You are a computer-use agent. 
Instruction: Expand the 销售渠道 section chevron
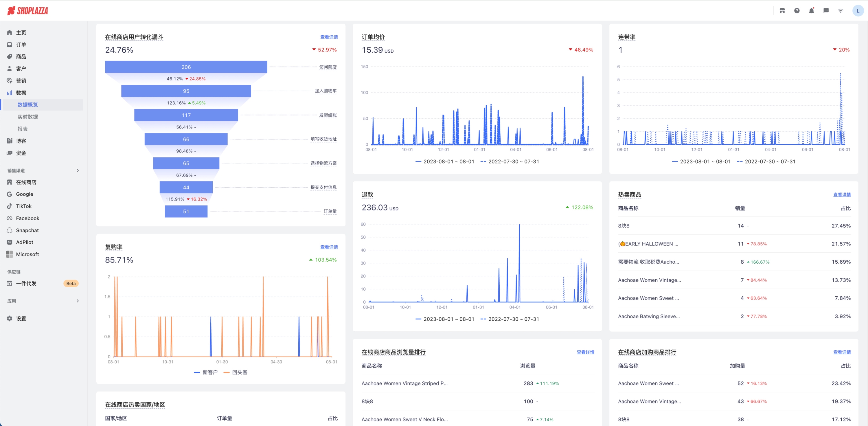pyautogui.click(x=78, y=170)
